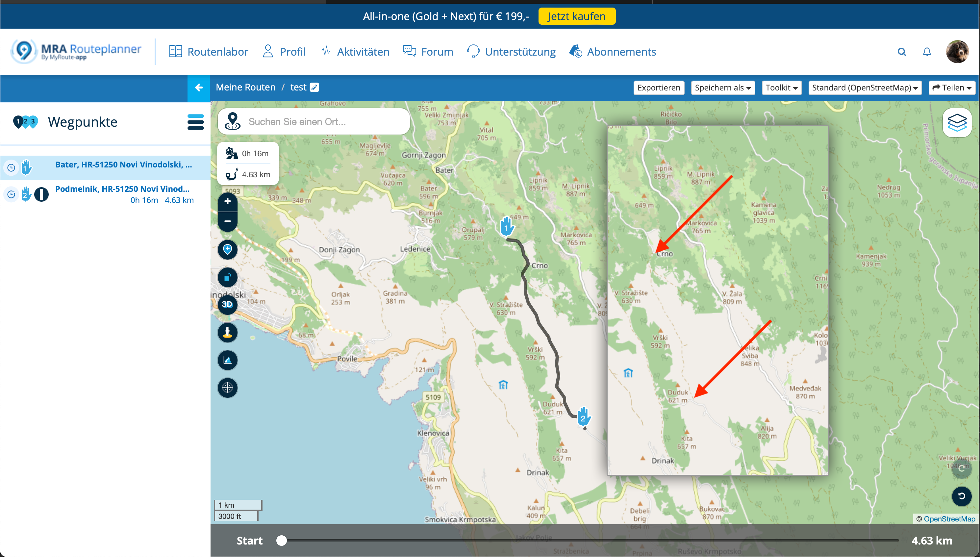
Task: Click the 'test' route name
Action: (x=298, y=87)
